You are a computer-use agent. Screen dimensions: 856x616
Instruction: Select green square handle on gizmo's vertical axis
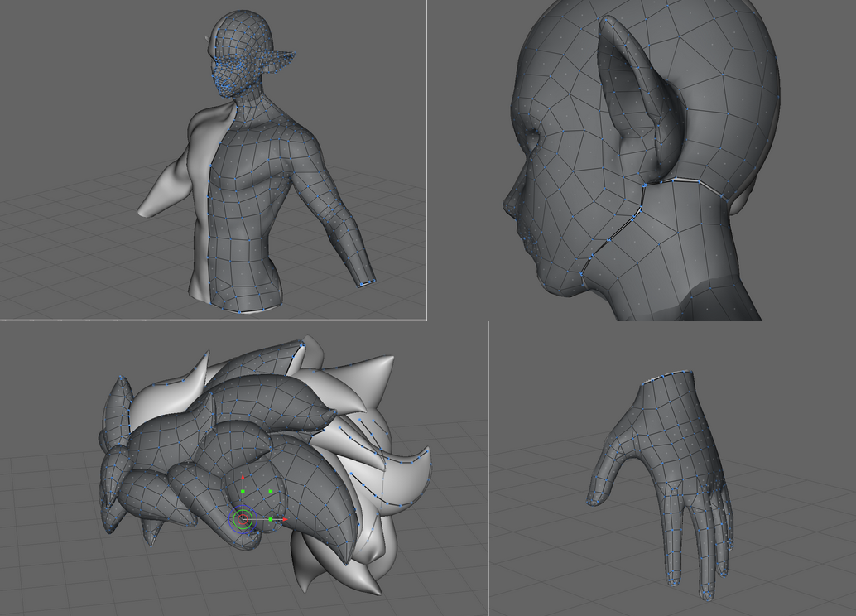pos(243,493)
